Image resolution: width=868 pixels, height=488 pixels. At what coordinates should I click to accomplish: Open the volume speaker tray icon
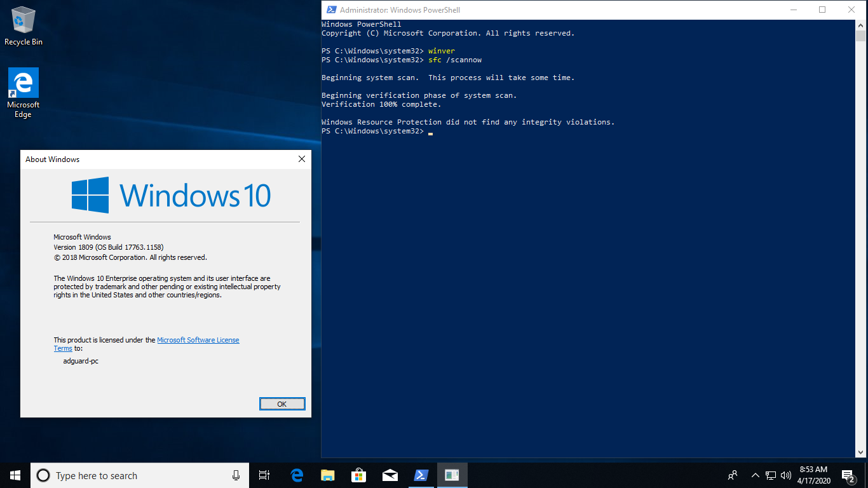tap(786, 475)
